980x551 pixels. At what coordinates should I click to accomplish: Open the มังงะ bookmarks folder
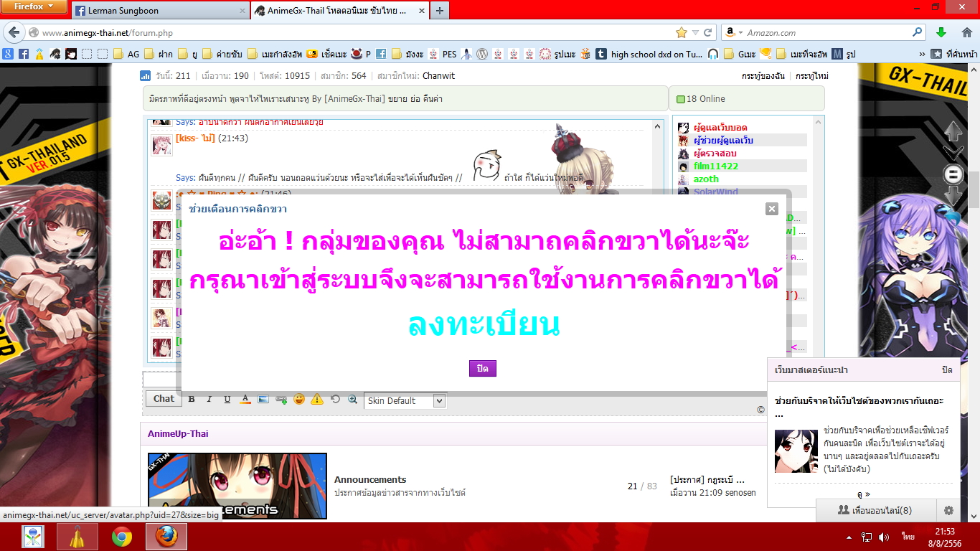point(407,54)
